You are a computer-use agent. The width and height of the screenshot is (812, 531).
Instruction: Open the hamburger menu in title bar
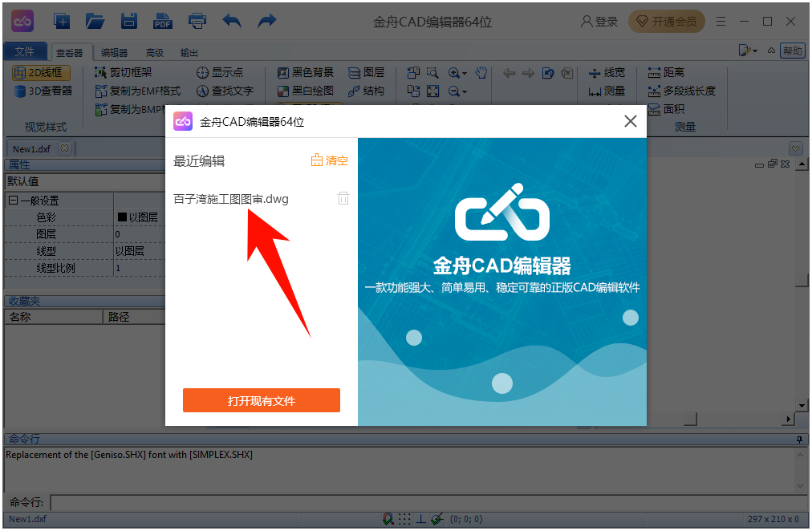[721, 22]
